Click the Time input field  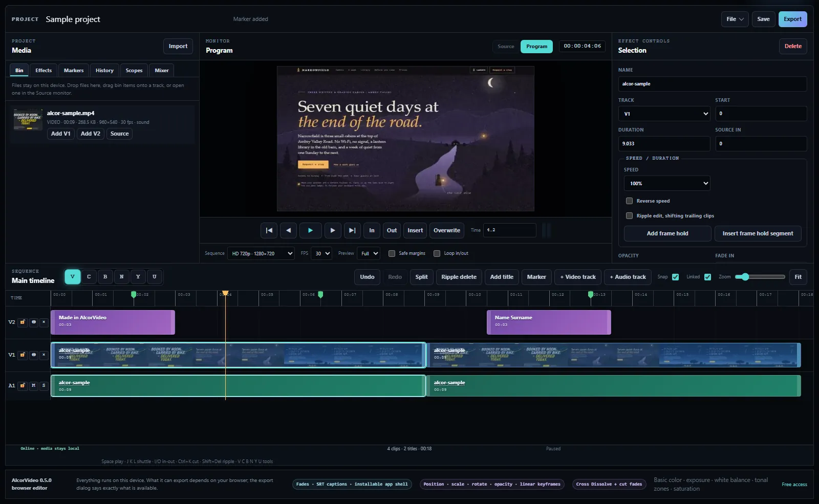tap(510, 230)
